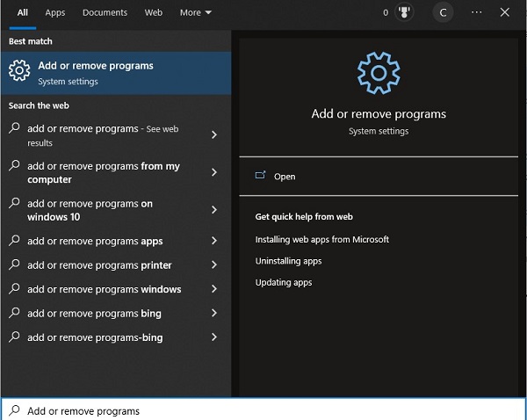Click the magnifier icon in the search box

[x=14, y=410]
